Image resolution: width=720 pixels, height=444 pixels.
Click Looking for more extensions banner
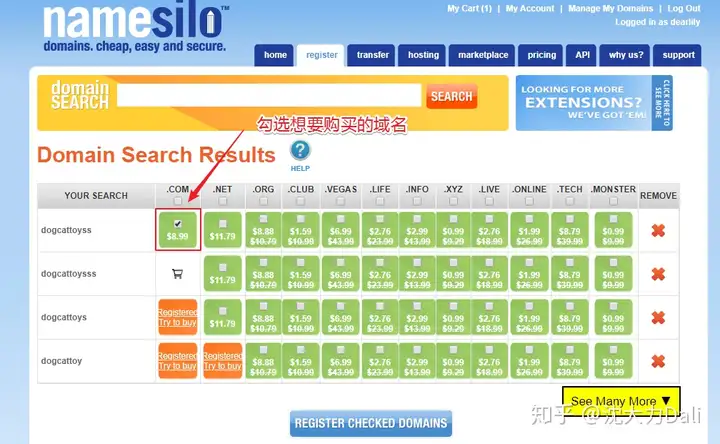pos(594,103)
